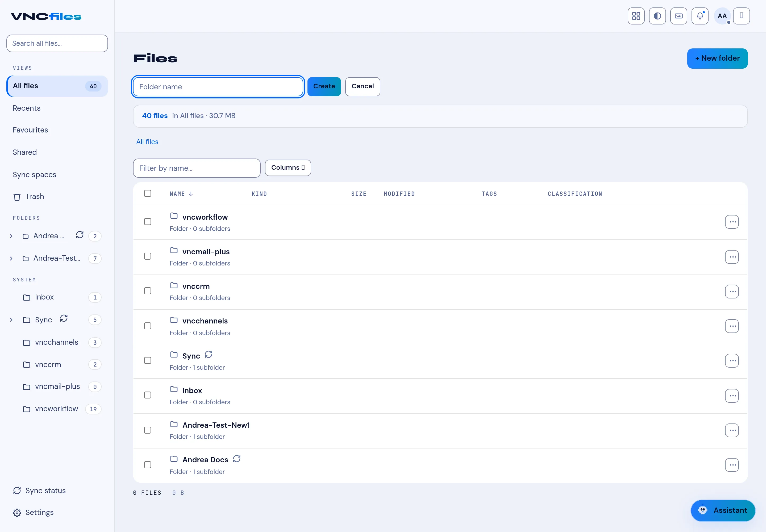Open the AA user avatar menu

click(722, 16)
